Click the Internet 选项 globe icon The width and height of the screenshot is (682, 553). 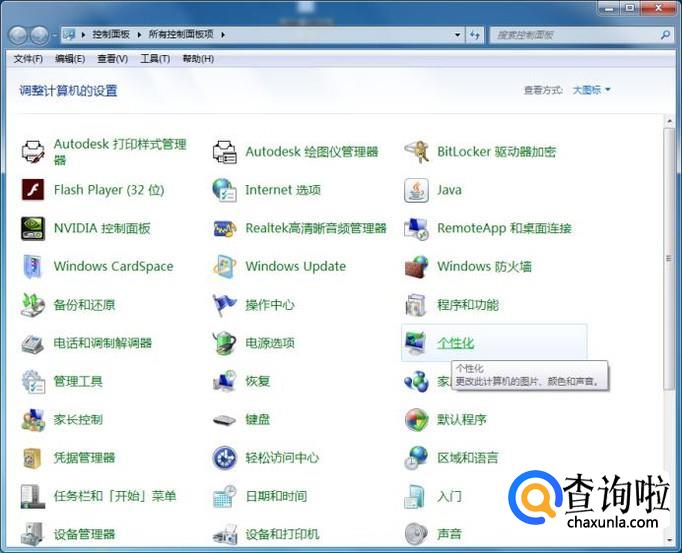point(224,190)
